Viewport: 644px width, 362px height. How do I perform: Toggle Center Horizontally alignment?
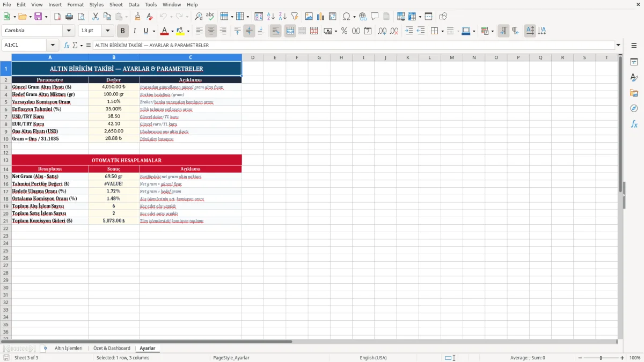tap(211, 31)
